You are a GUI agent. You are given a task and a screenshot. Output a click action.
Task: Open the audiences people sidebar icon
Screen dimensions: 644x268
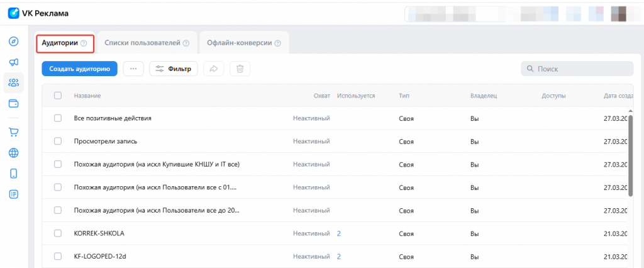14,82
